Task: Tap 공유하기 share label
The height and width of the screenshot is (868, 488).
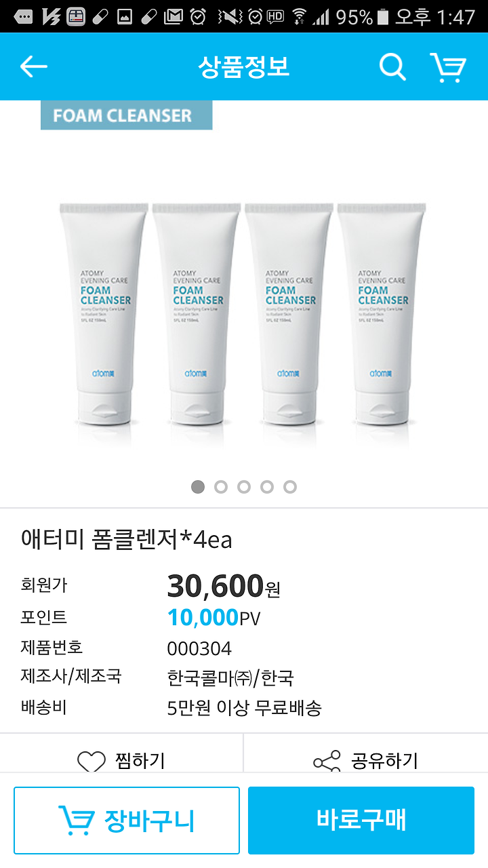Action: point(384,762)
